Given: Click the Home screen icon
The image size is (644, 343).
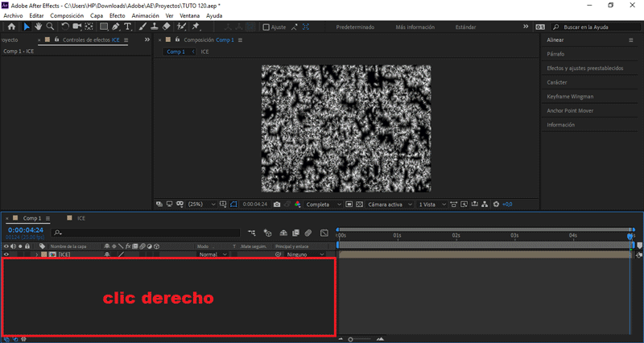Looking at the screenshot, I should (11, 27).
